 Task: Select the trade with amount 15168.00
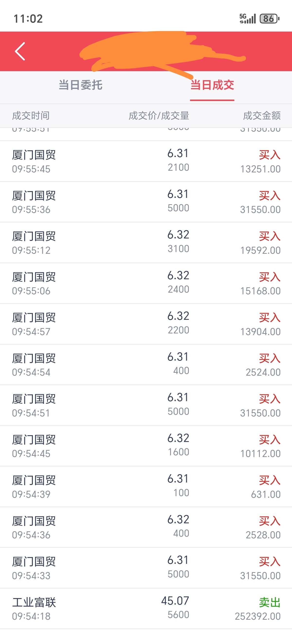pyautogui.click(x=146, y=283)
